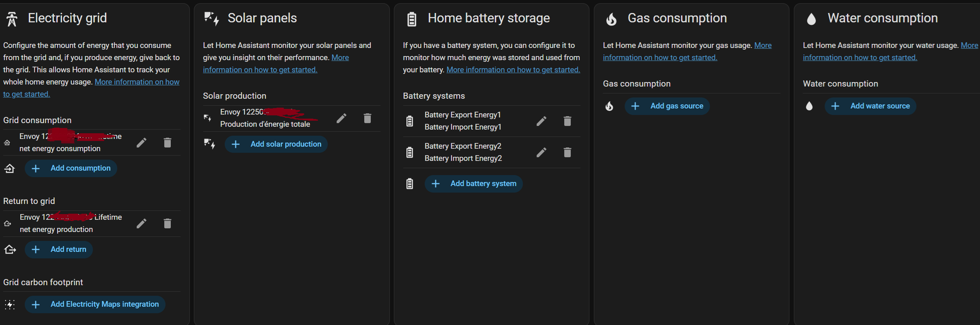Delete Battery Export Energy1 system
Image resolution: width=980 pixels, height=325 pixels.
tap(567, 121)
